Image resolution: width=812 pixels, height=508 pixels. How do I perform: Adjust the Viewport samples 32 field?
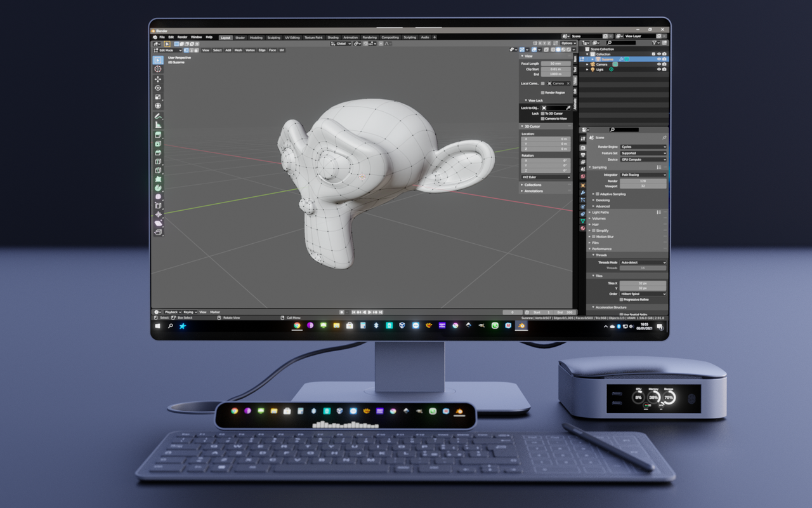click(643, 186)
